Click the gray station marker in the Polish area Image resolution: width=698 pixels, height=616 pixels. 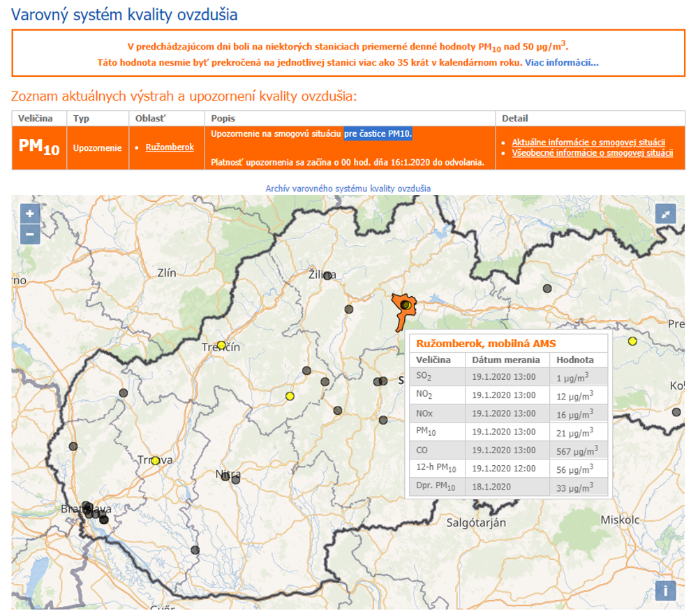click(547, 288)
